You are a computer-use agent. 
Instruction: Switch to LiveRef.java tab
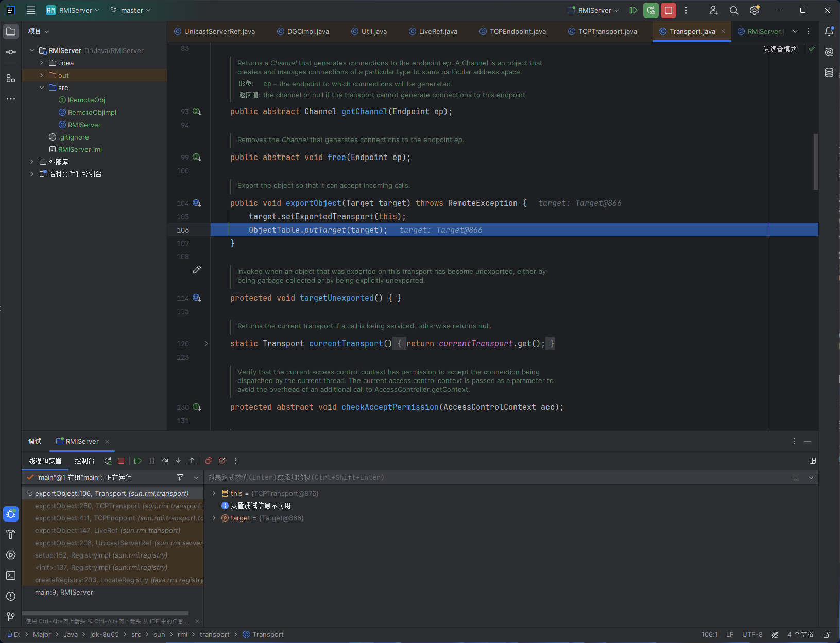pyautogui.click(x=433, y=31)
